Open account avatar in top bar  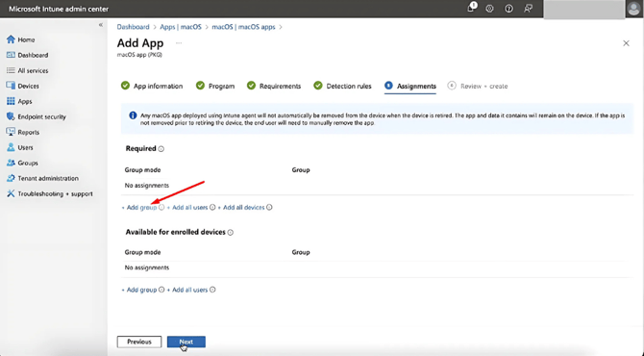(x=634, y=9)
